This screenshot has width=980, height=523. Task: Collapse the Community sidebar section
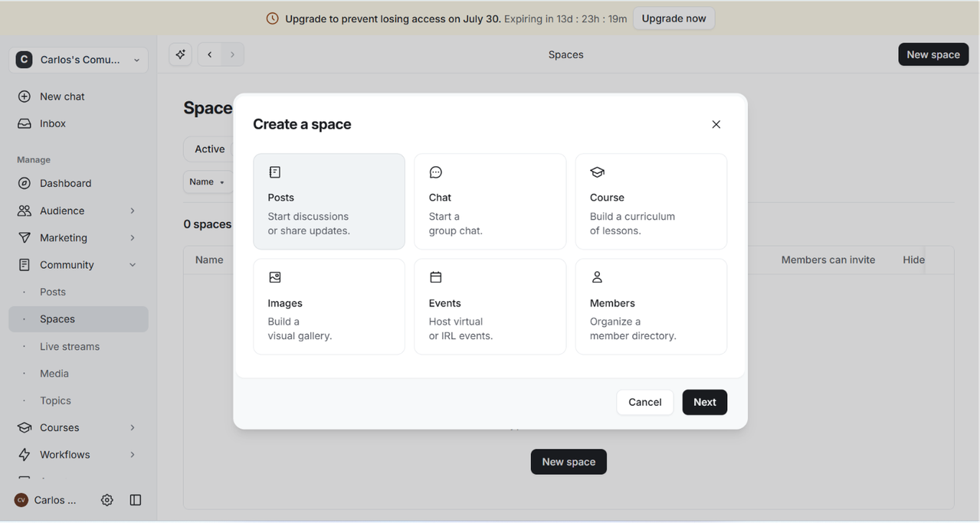133,265
